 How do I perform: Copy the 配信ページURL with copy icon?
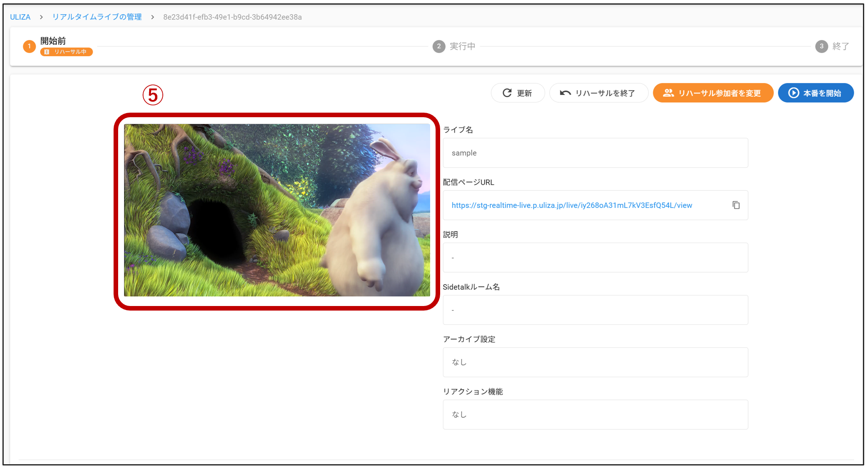click(736, 205)
